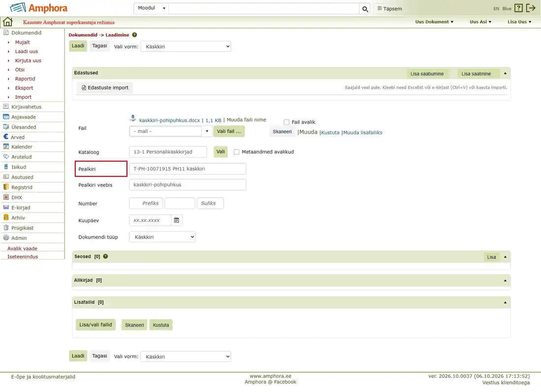
Task: Go to the home page icon
Action: point(7,22)
